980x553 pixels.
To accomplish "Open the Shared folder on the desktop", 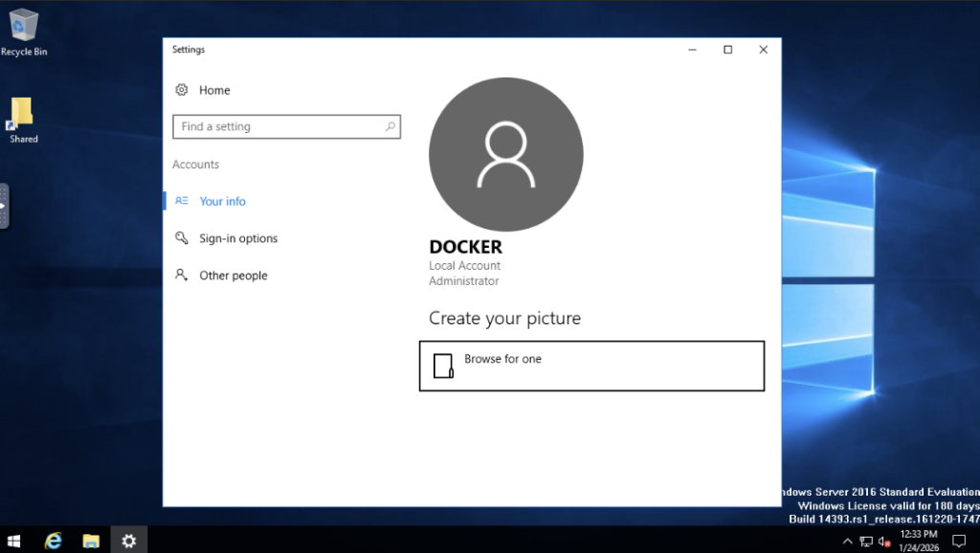I will pyautogui.click(x=21, y=115).
